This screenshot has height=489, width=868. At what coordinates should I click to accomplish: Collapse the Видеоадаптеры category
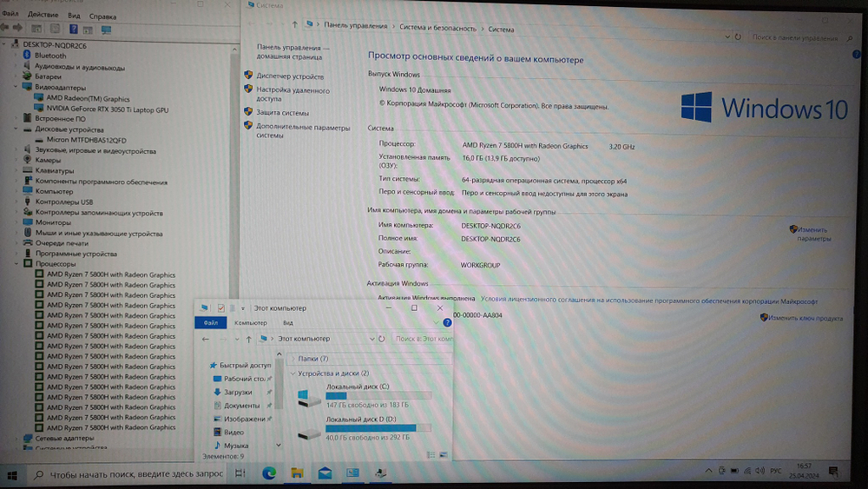(x=16, y=87)
